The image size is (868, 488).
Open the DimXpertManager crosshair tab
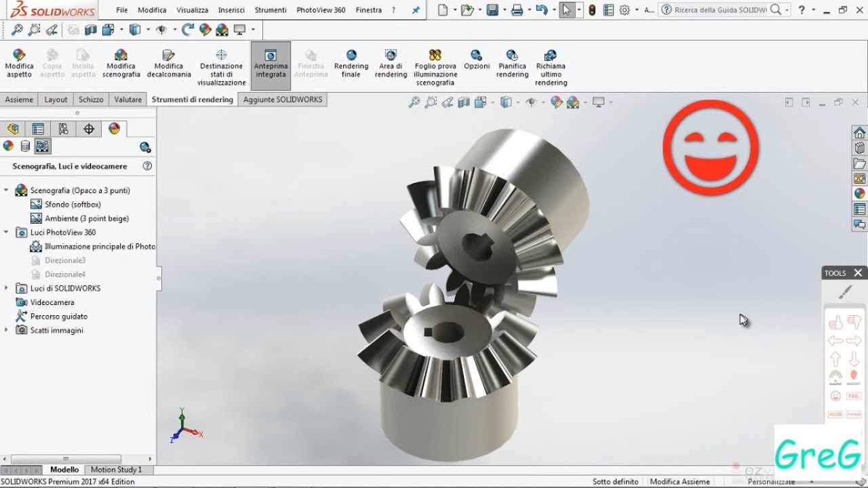coord(89,129)
